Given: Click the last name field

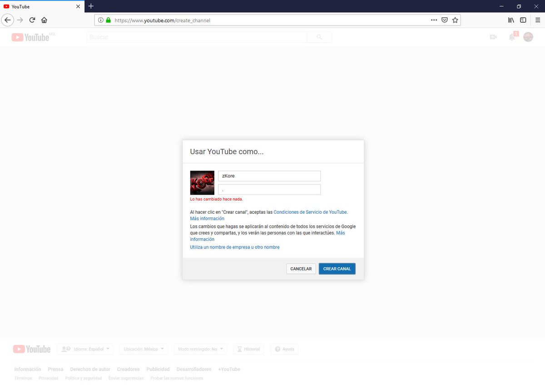Looking at the screenshot, I should 269,190.
